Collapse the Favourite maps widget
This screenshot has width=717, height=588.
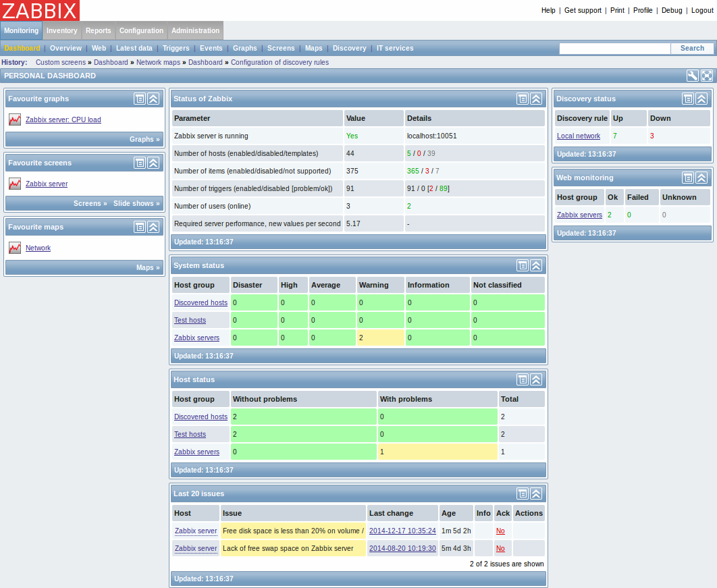tap(153, 227)
